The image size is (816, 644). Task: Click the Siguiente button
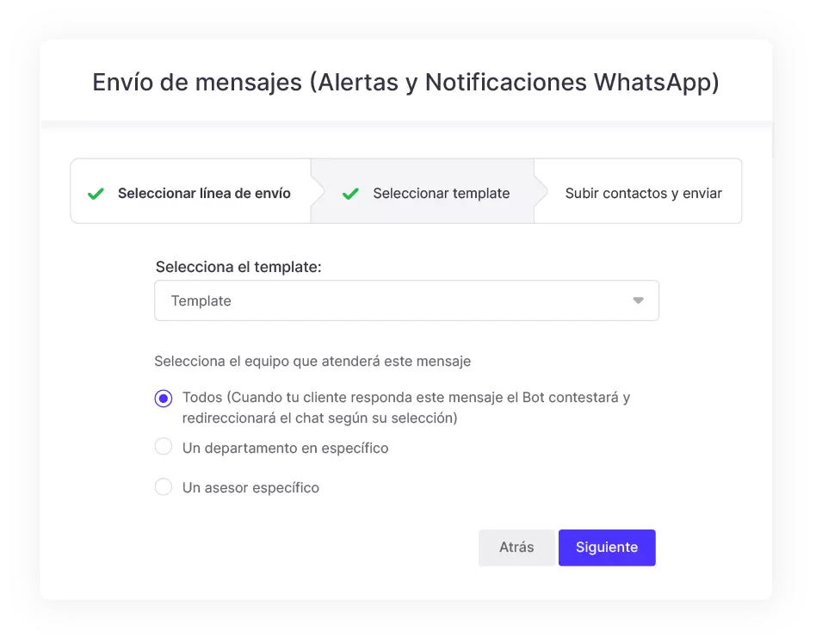[607, 548]
